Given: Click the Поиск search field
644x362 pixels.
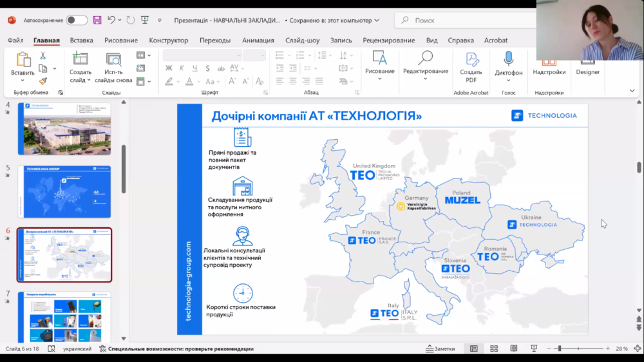Looking at the screenshot, I should point(466,20).
